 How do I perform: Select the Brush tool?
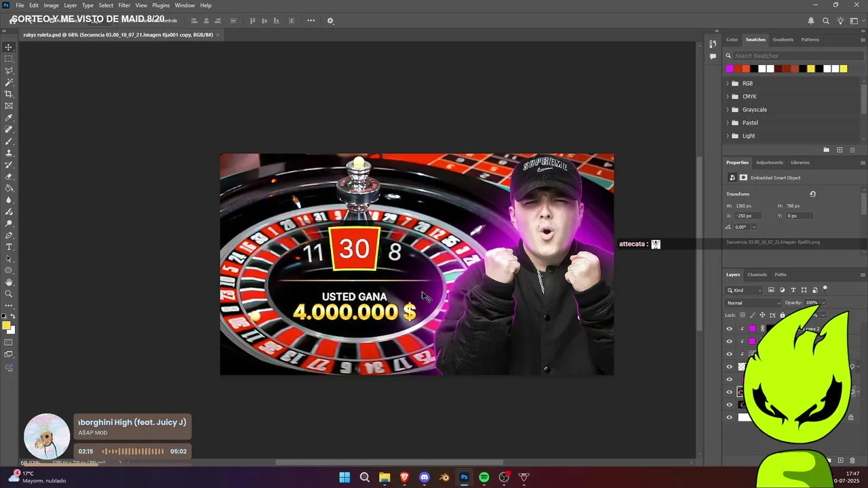[x=9, y=141]
